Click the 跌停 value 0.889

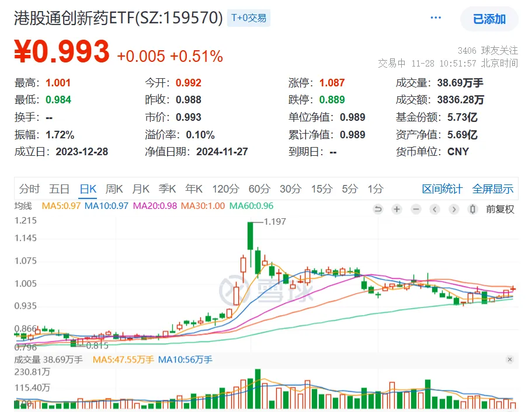(x=332, y=100)
